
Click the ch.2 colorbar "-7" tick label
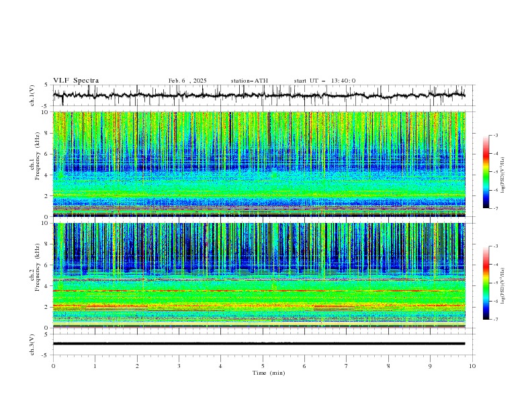point(495,319)
